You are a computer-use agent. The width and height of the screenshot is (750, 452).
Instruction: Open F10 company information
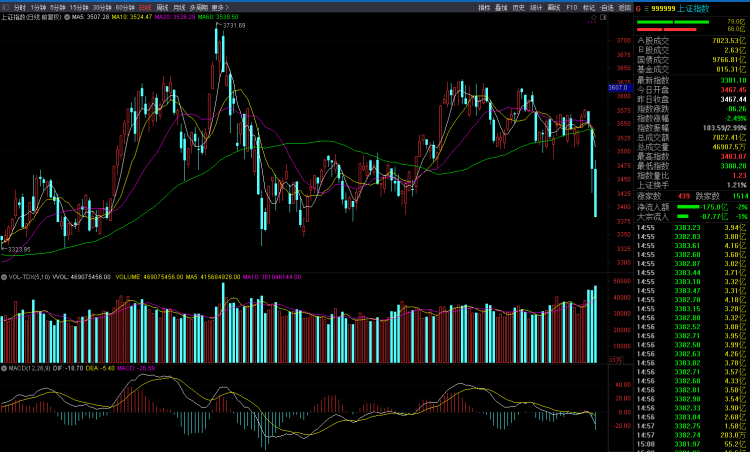(x=571, y=7)
